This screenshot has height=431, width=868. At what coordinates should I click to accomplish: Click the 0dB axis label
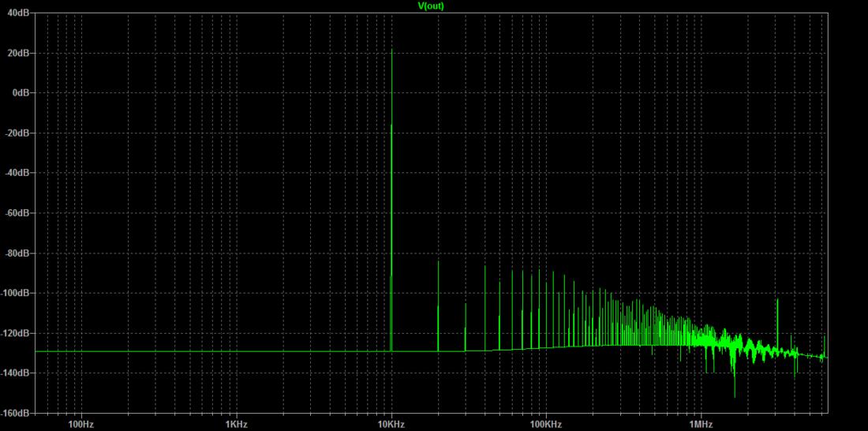pos(21,93)
